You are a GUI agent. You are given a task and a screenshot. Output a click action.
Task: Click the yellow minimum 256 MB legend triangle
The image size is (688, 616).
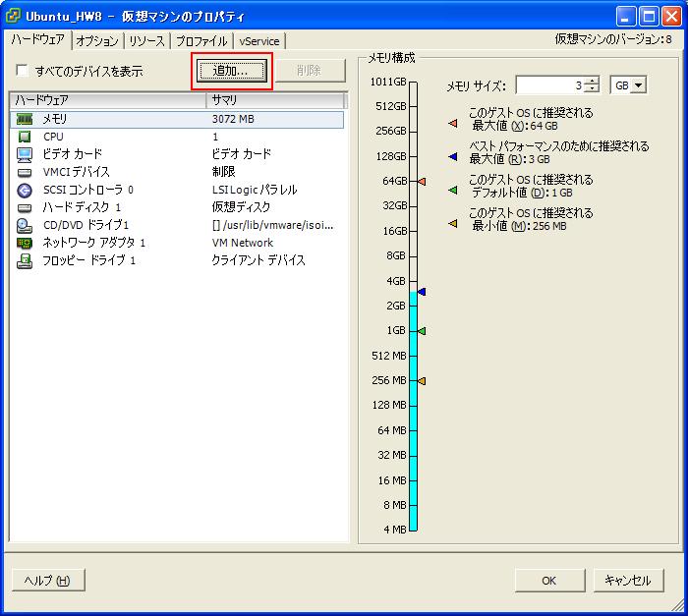coord(453,223)
